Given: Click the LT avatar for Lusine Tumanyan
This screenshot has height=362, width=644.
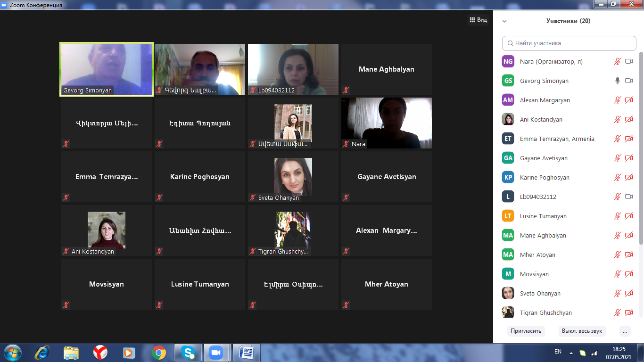Looking at the screenshot, I should pyautogui.click(x=508, y=216).
